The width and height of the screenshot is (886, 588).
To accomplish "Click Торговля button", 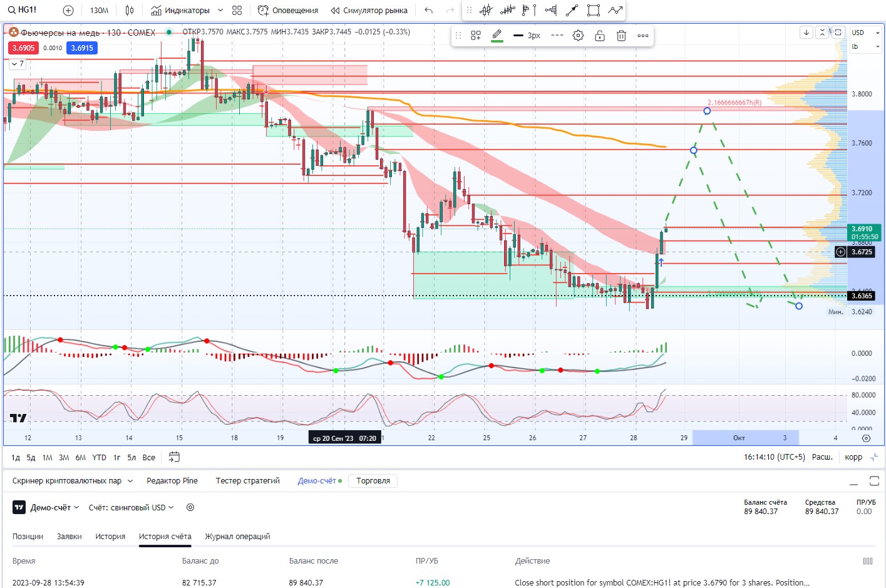I will (373, 481).
